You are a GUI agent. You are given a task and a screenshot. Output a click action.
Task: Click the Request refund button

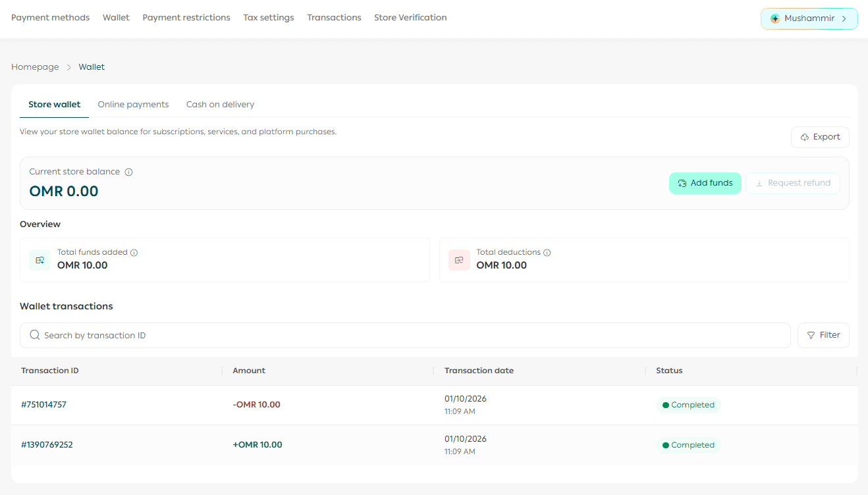point(792,183)
